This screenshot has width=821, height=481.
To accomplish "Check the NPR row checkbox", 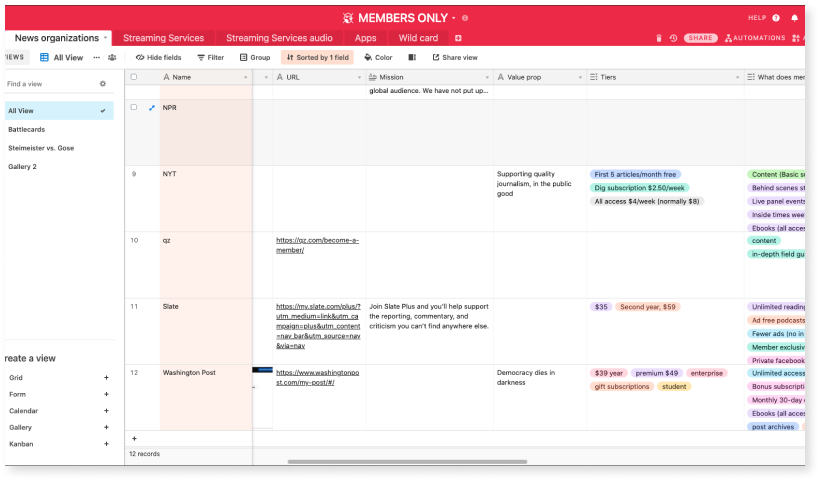I will [134, 107].
